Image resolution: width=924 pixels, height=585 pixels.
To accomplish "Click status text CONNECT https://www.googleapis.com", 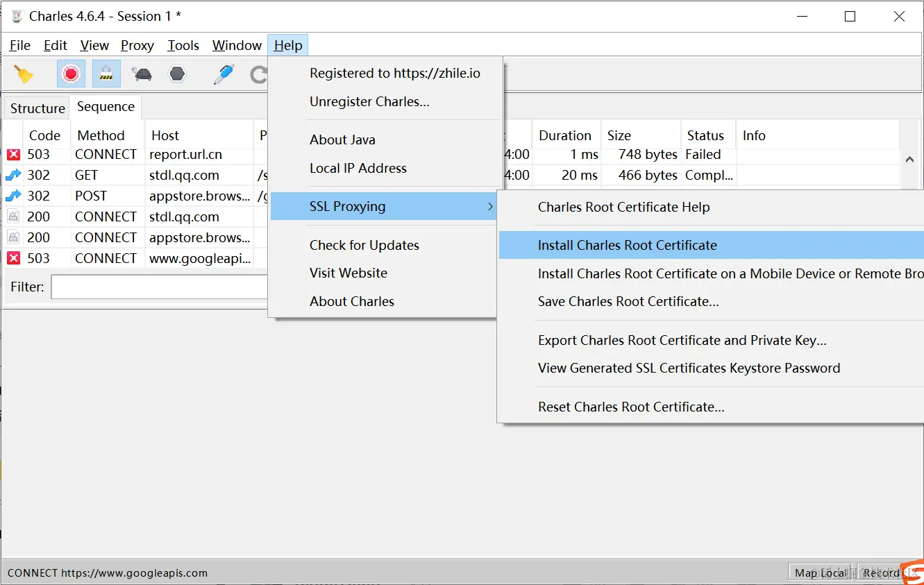I will coord(108,573).
